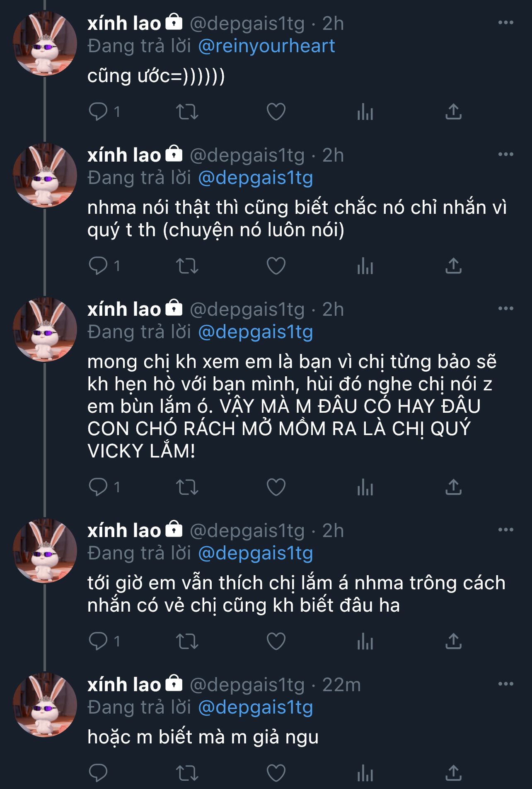The height and width of the screenshot is (789, 532).
Task: Share the "cũng ước" tweet
Action: click(x=453, y=111)
